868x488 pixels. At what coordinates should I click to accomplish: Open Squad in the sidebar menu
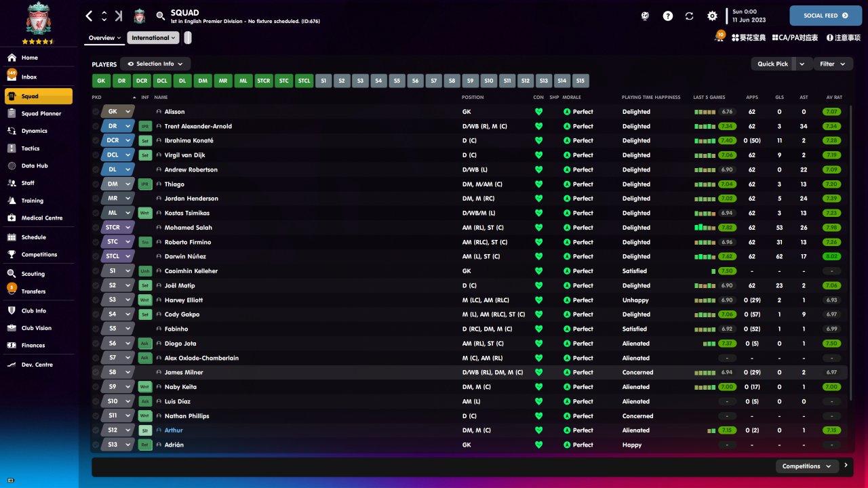(39, 96)
